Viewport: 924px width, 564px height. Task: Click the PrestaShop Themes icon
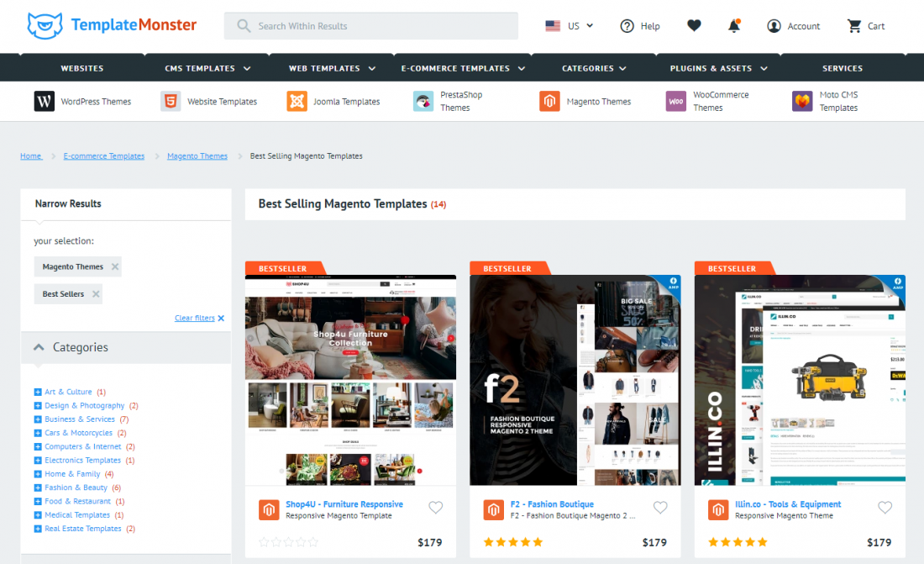[x=423, y=102]
